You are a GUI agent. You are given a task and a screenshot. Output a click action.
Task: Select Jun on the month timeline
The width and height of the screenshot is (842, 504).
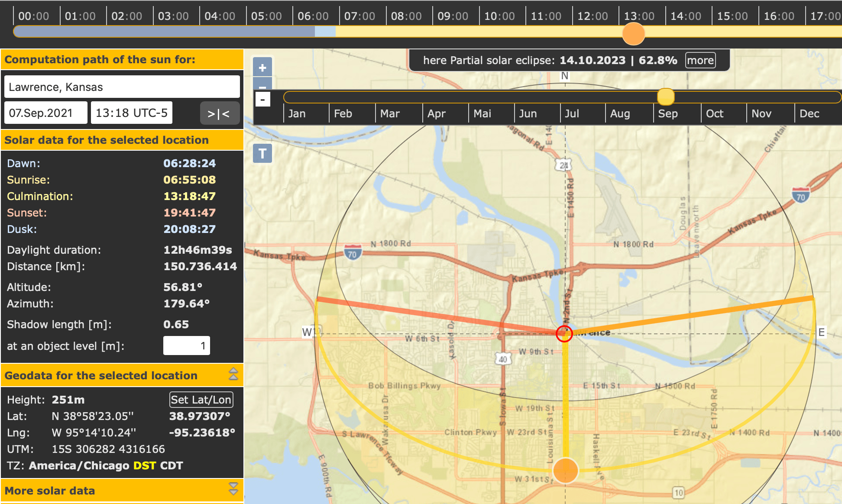tap(528, 114)
